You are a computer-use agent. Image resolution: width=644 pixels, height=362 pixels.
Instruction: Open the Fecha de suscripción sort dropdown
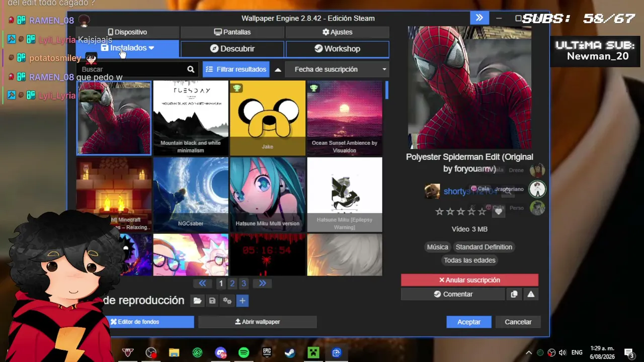click(337, 69)
